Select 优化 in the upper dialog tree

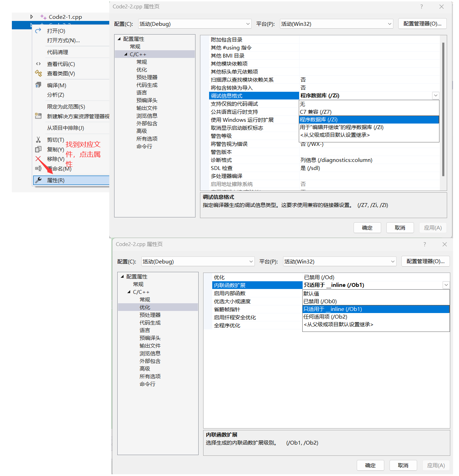pos(142,69)
